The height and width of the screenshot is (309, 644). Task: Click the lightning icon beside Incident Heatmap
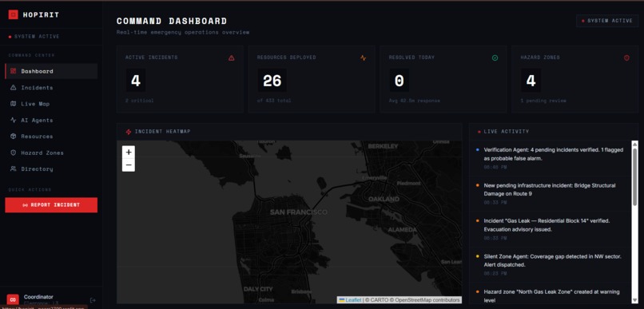coord(129,132)
